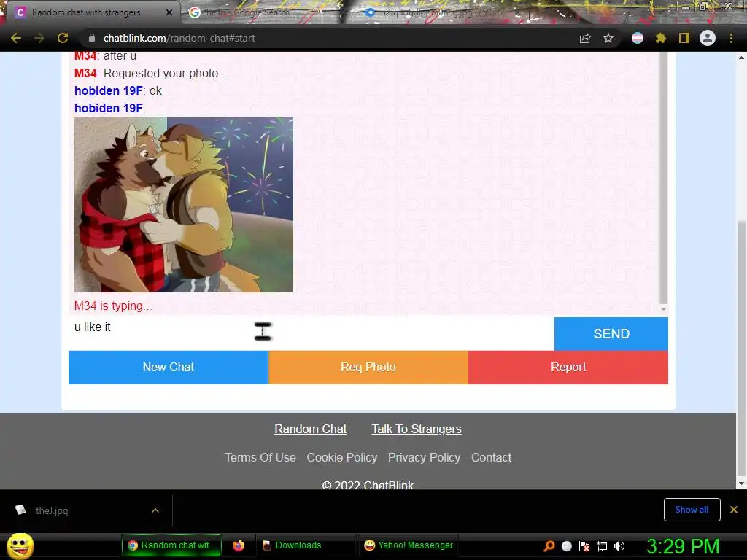Open network tray icon
747x560 pixels.
click(x=602, y=546)
